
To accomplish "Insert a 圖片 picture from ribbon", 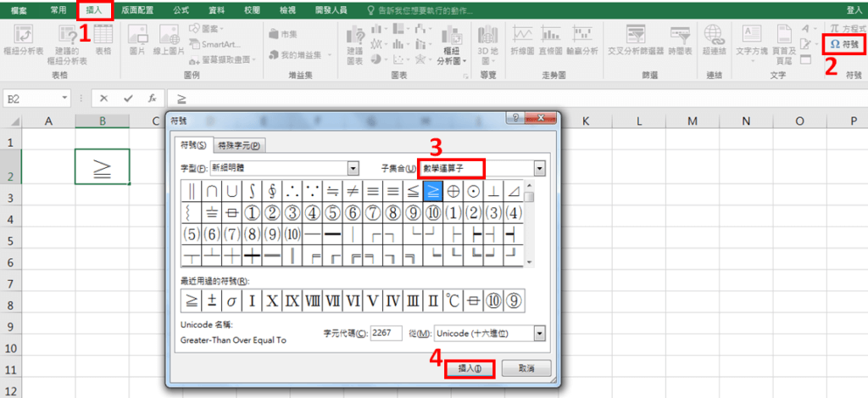I will (x=137, y=41).
